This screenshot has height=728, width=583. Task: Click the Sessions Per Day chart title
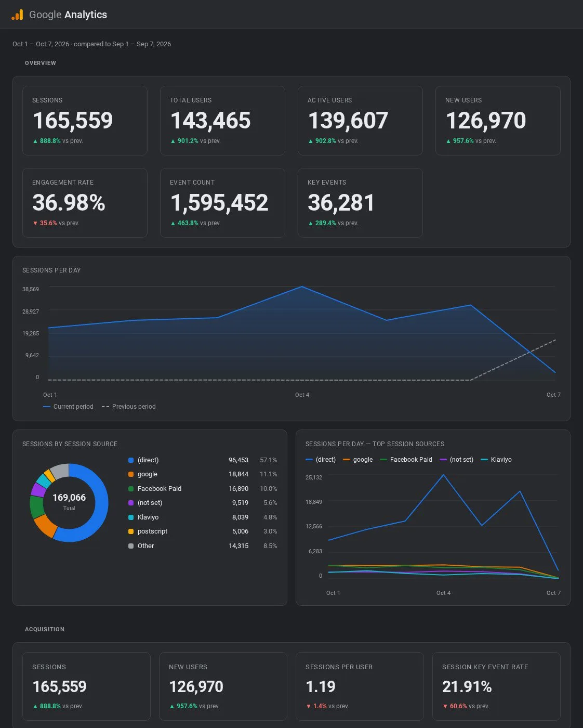point(51,270)
